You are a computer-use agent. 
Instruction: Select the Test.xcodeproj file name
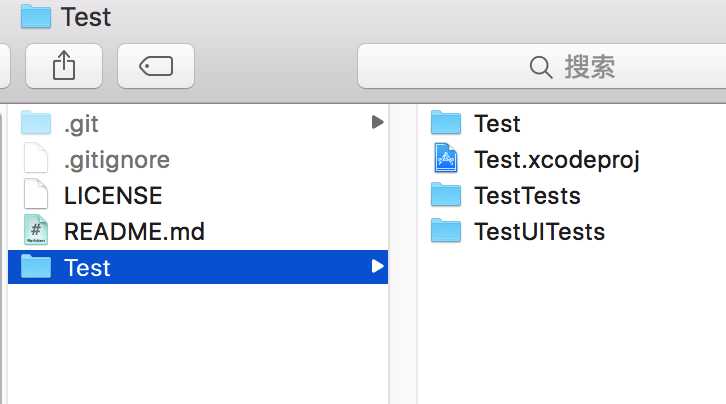click(x=557, y=160)
